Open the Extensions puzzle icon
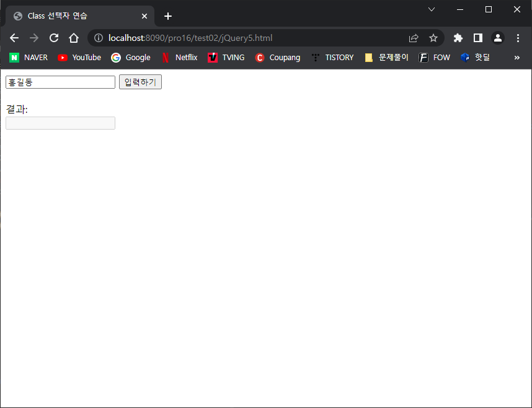 pyautogui.click(x=458, y=38)
